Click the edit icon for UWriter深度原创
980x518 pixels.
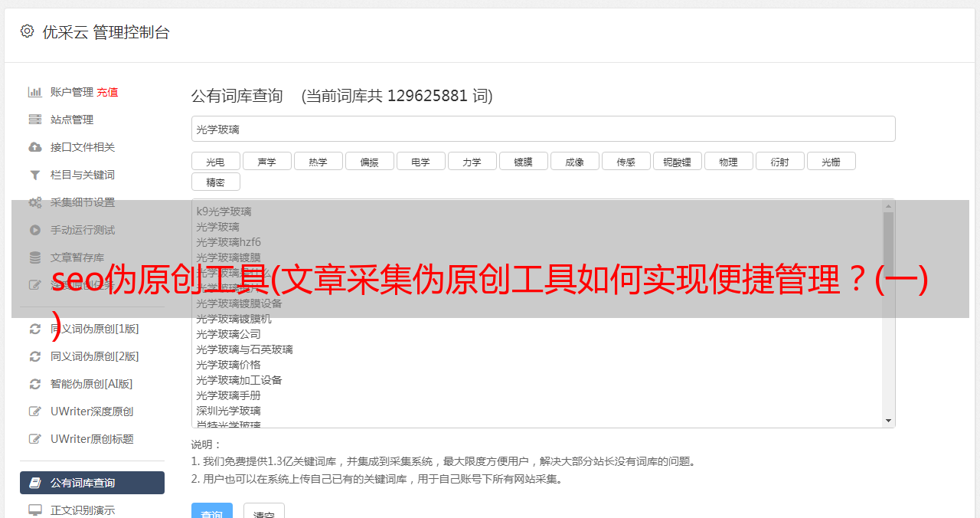pos(35,411)
